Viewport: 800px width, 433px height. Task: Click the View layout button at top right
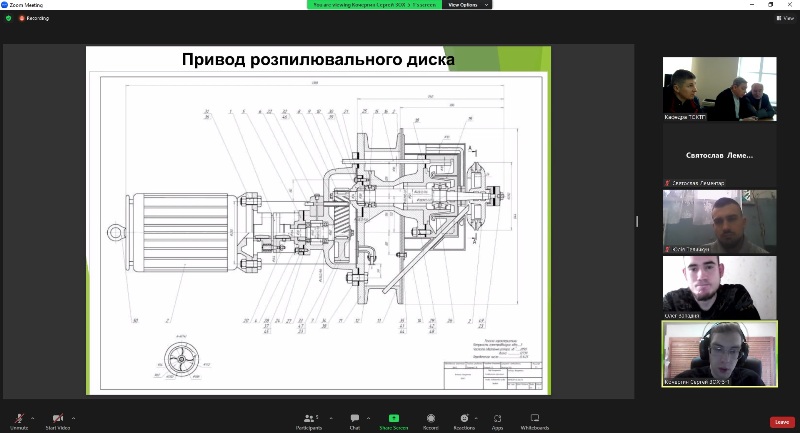click(x=785, y=18)
